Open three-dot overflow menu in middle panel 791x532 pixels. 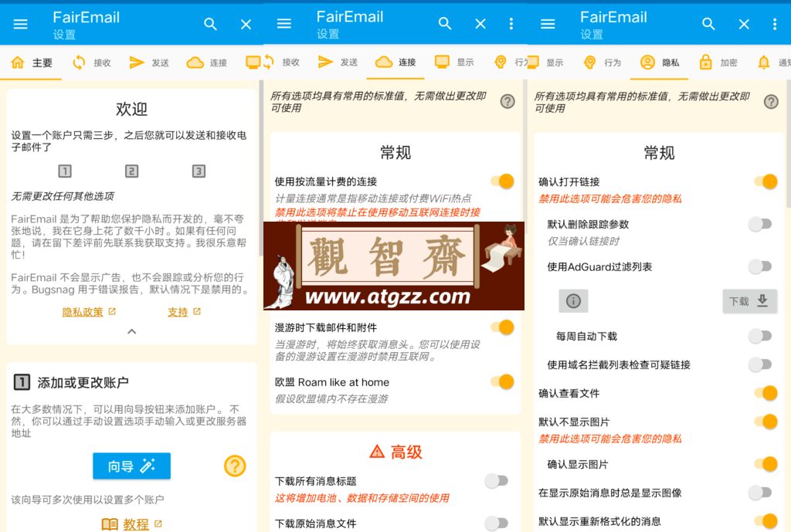pyautogui.click(x=511, y=24)
